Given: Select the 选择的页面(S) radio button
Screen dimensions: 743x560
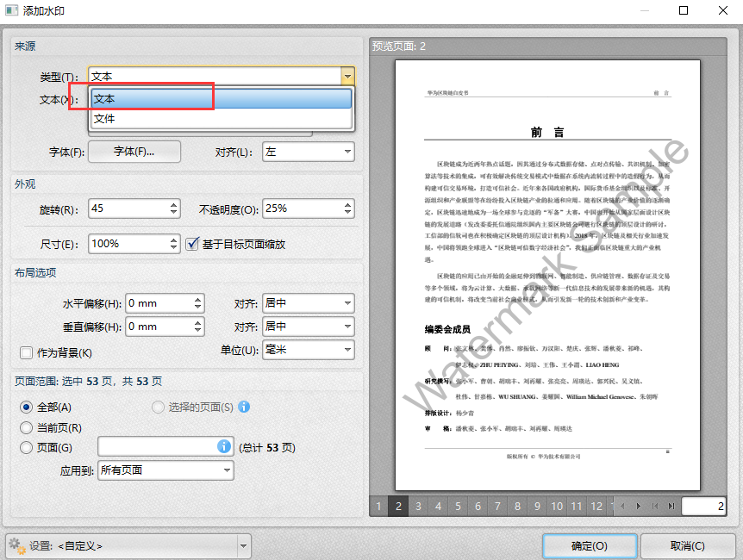Looking at the screenshot, I should (x=158, y=407).
